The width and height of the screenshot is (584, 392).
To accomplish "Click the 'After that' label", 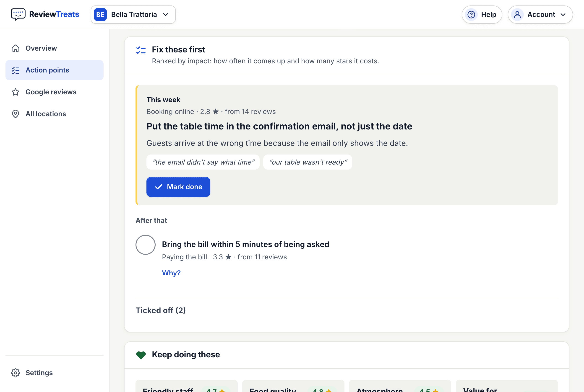I will [x=151, y=221].
